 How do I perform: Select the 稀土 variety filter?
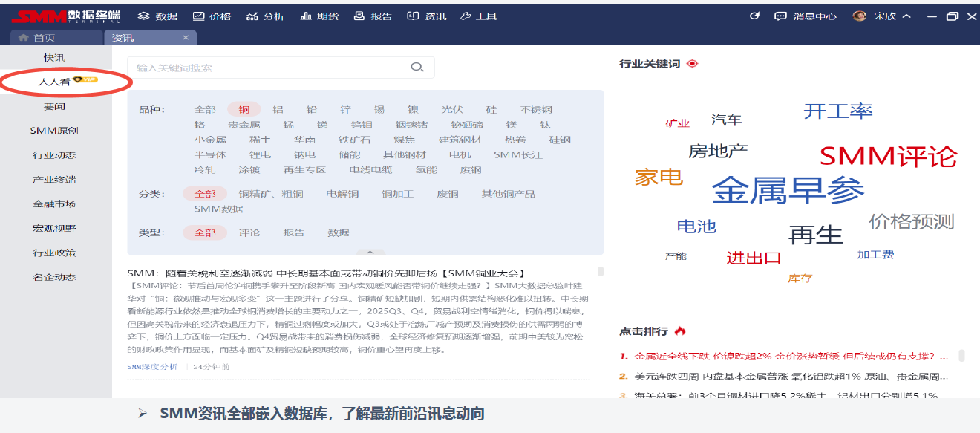click(x=261, y=140)
